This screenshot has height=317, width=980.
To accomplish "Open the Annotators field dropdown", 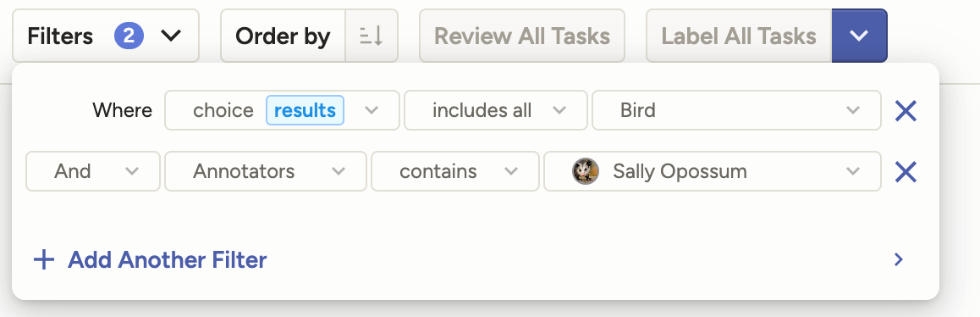I will (x=266, y=171).
